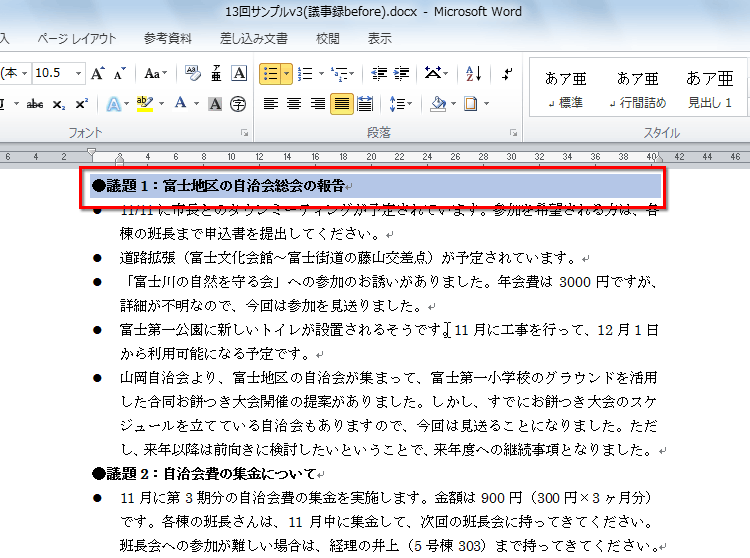The height and width of the screenshot is (558, 750).
Task: Toggle show/hide paragraph marks
Action: click(x=507, y=74)
